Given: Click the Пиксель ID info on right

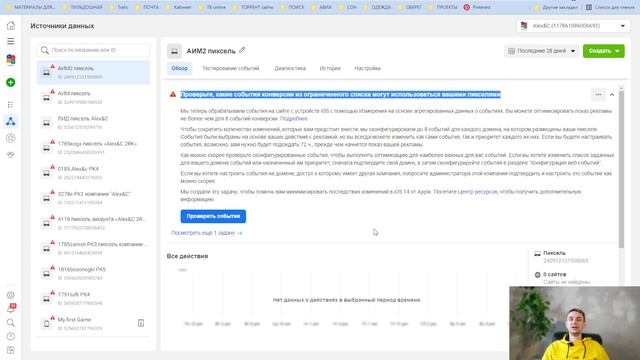Looking at the screenshot, I should [562, 257].
